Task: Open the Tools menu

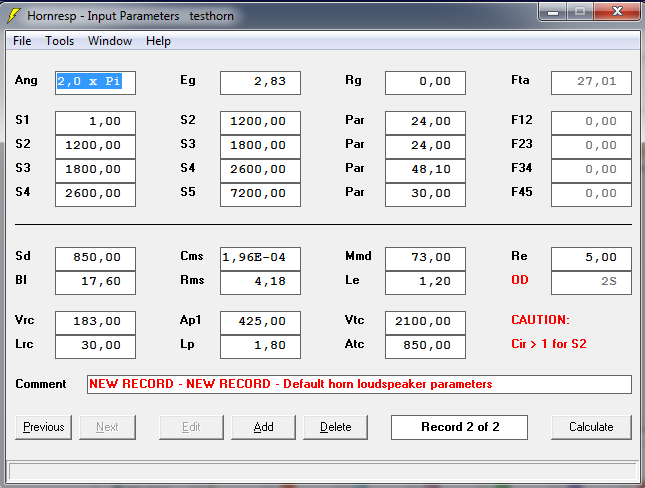Action: [60, 41]
